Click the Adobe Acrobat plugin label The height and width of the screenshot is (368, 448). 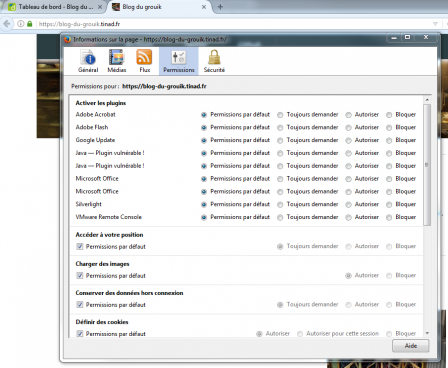tap(95, 114)
